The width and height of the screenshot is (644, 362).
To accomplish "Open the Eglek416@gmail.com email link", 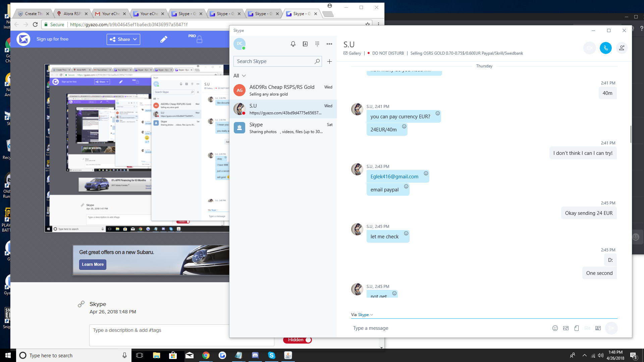I will coord(394,177).
